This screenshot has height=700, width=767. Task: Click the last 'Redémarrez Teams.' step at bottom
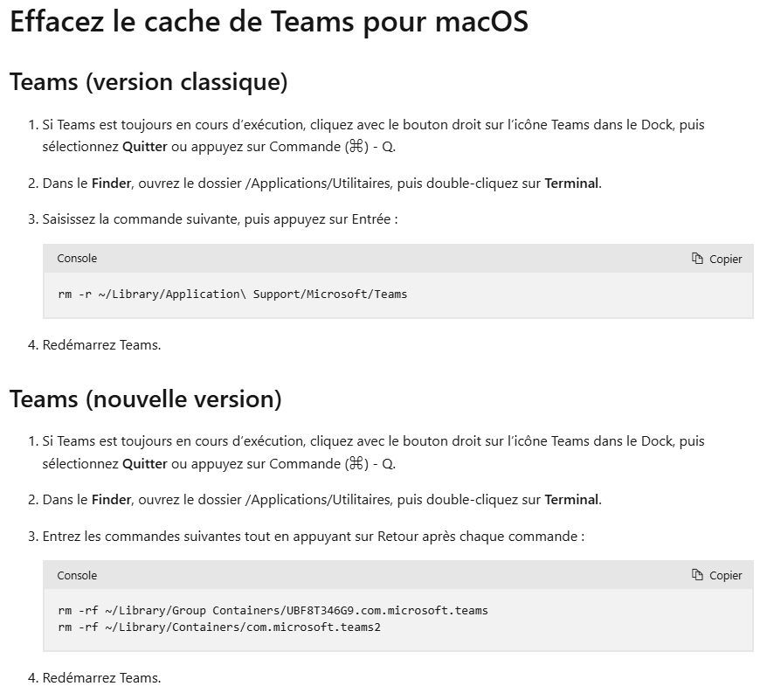tap(101, 678)
